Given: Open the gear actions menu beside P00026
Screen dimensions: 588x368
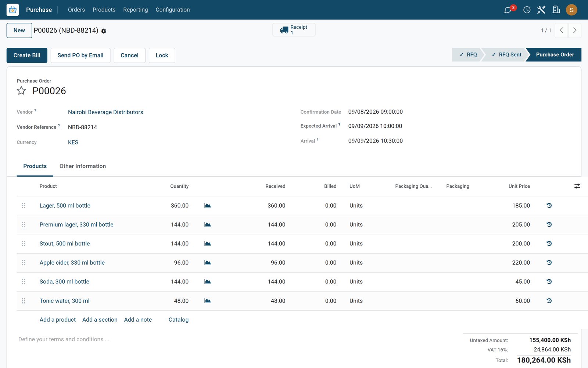Looking at the screenshot, I should click(104, 31).
